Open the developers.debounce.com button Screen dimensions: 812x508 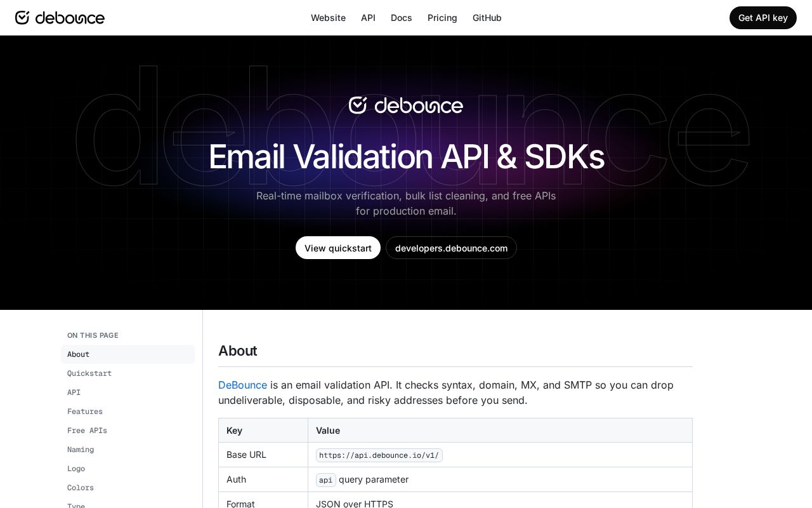[x=451, y=248]
